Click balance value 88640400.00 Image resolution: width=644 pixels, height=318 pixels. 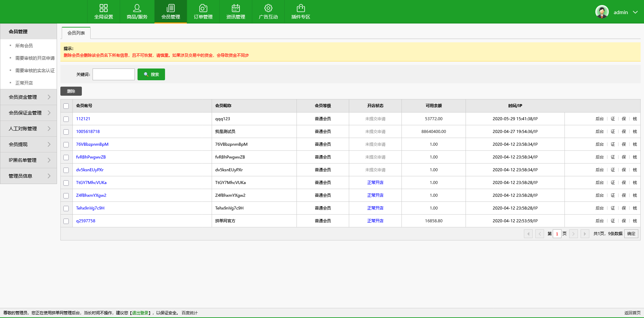click(x=434, y=132)
